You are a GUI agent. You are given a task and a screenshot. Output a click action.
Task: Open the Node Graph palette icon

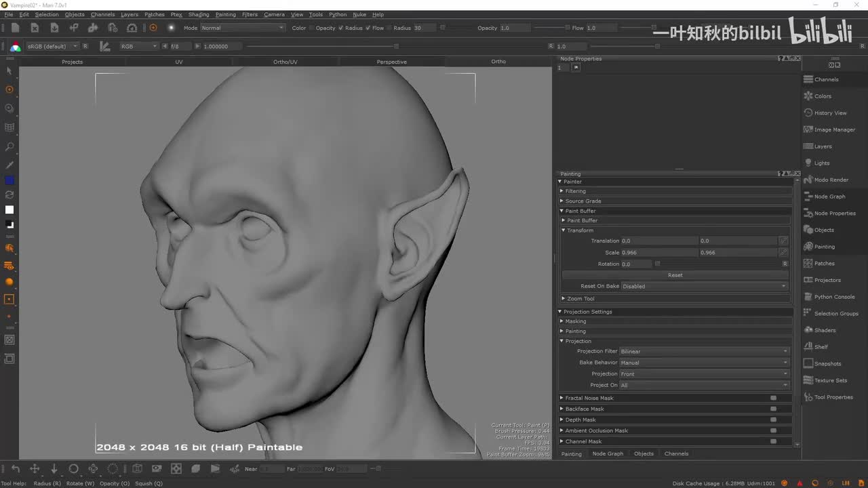(x=808, y=197)
